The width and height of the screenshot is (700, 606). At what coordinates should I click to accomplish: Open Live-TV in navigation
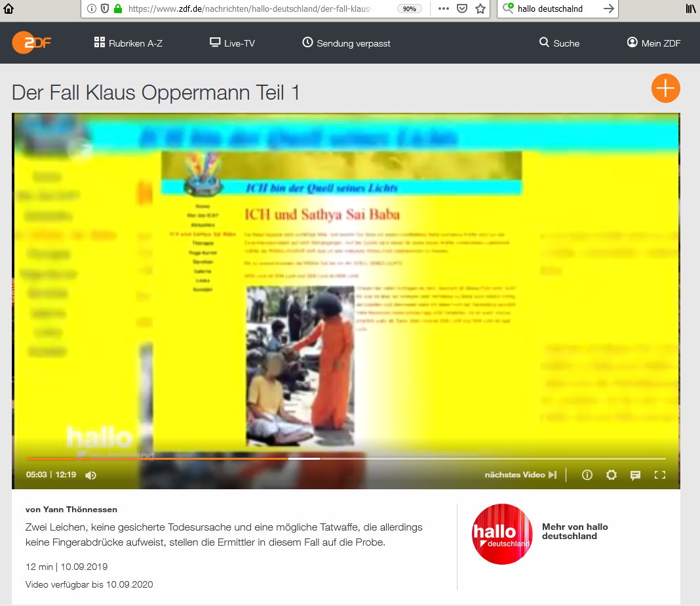coord(232,43)
